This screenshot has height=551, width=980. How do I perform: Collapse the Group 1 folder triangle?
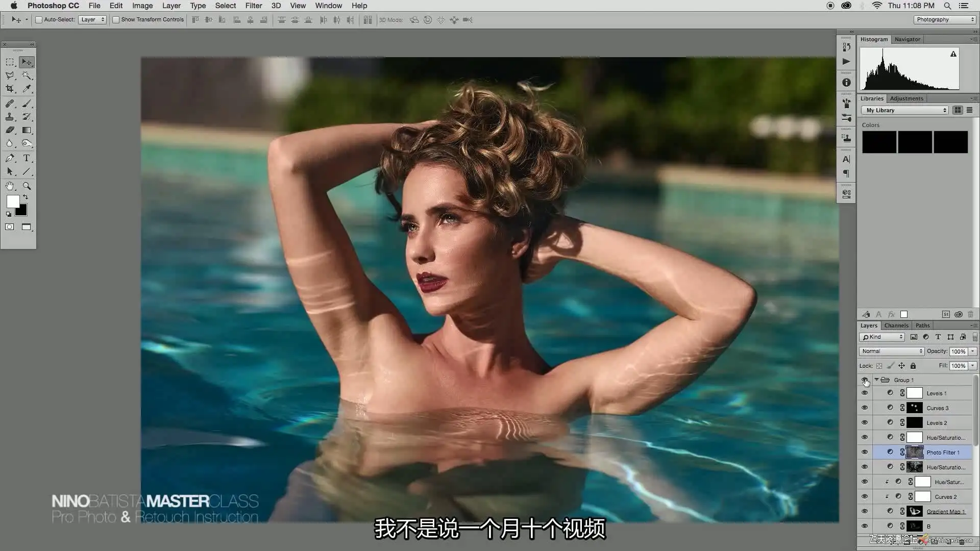(x=876, y=380)
